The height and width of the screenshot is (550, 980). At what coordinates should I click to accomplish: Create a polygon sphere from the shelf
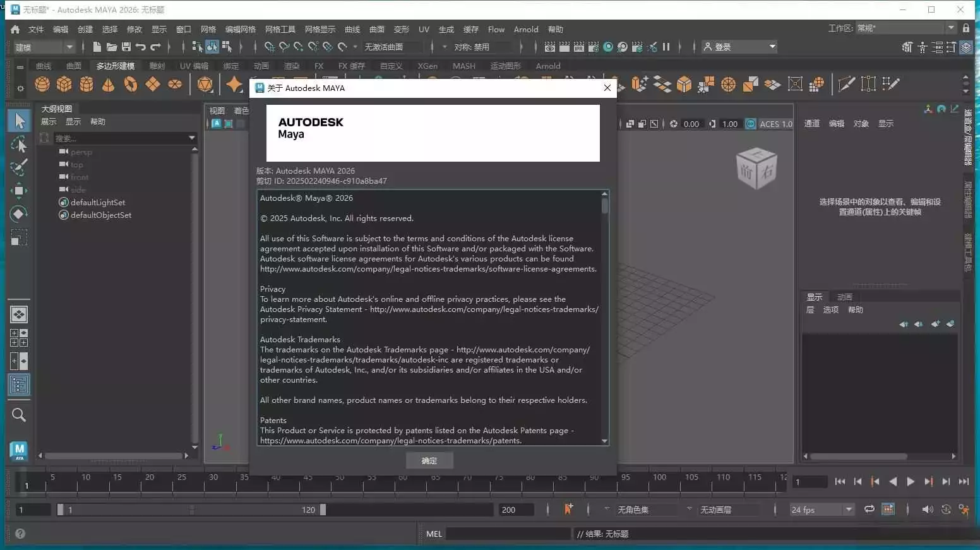tap(42, 84)
